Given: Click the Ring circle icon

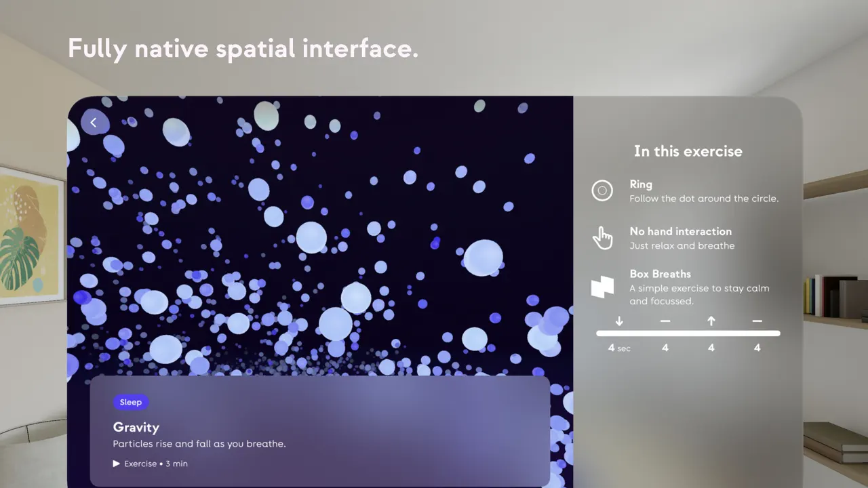Looking at the screenshot, I should (602, 191).
